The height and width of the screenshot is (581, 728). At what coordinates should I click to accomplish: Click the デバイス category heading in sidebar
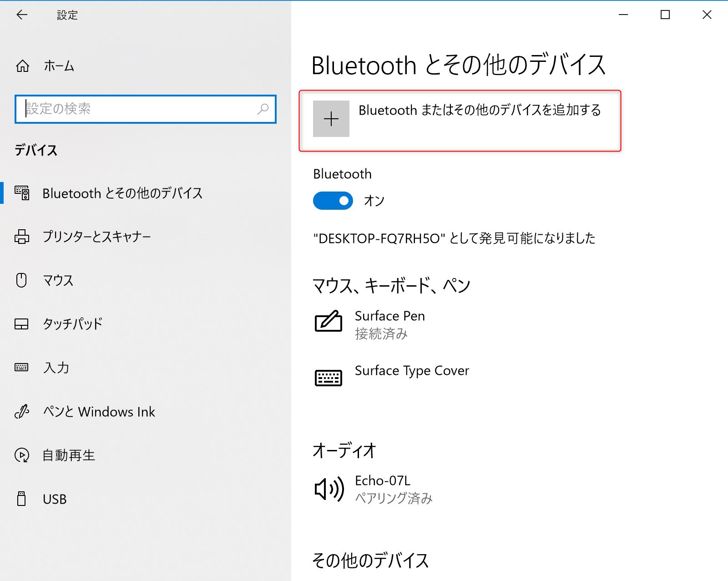[36, 150]
